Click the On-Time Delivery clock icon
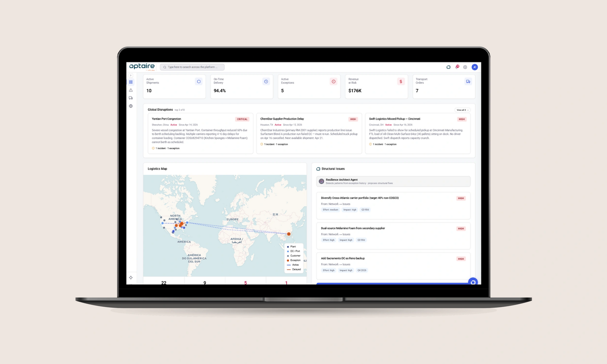The height and width of the screenshot is (364, 607). pyautogui.click(x=266, y=81)
